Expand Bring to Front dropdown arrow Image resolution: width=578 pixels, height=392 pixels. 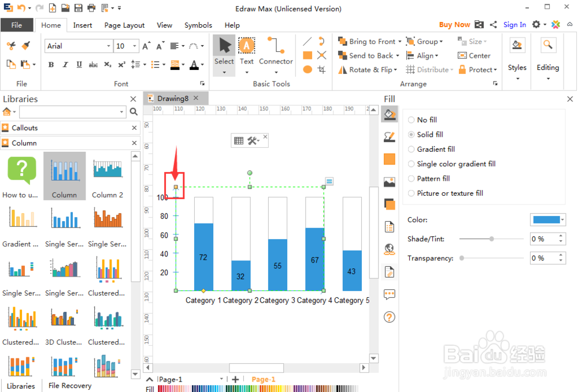(x=399, y=42)
